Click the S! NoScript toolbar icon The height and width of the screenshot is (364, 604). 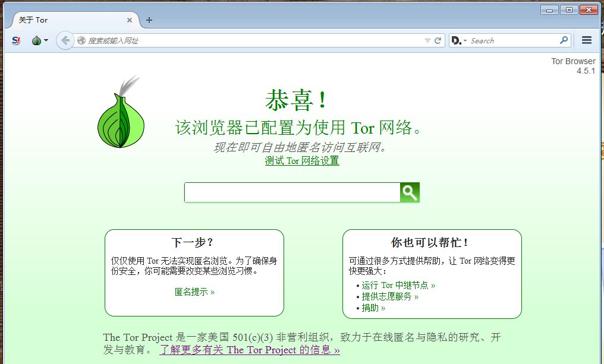pos(16,40)
